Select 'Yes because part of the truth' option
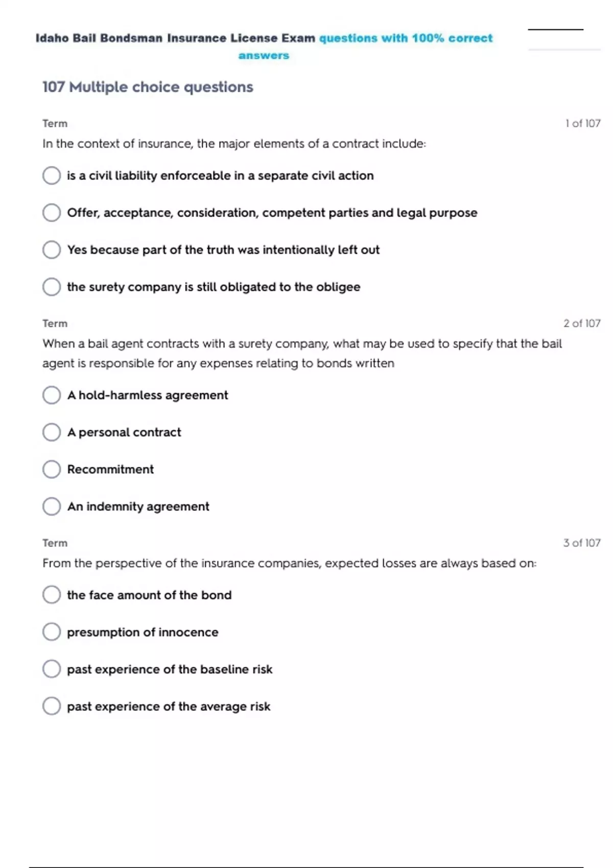 coord(52,250)
